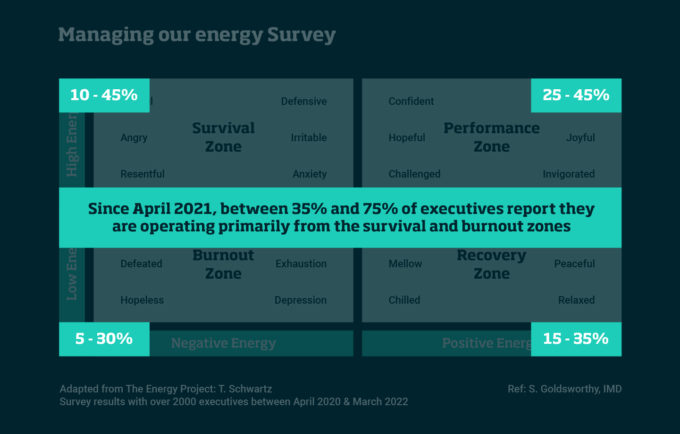Click the 15 - 35% badge
The height and width of the screenshot is (434, 680).
point(575,338)
